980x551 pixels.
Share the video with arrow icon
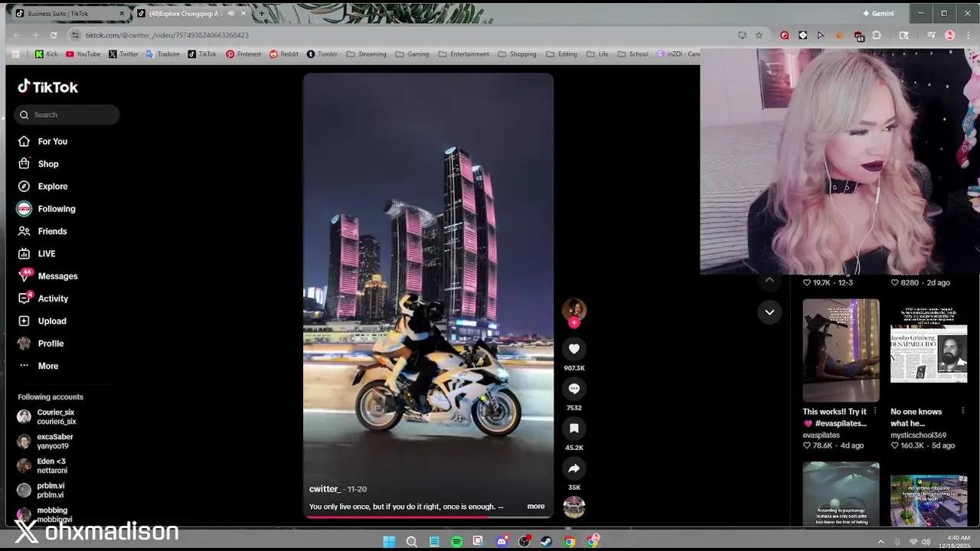(574, 468)
